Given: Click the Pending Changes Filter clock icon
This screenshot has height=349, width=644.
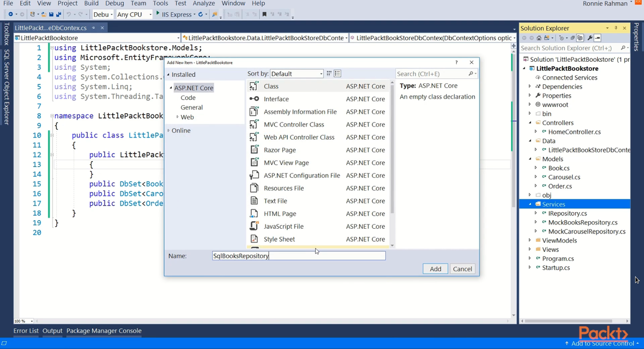Looking at the screenshot, I should point(561,38).
